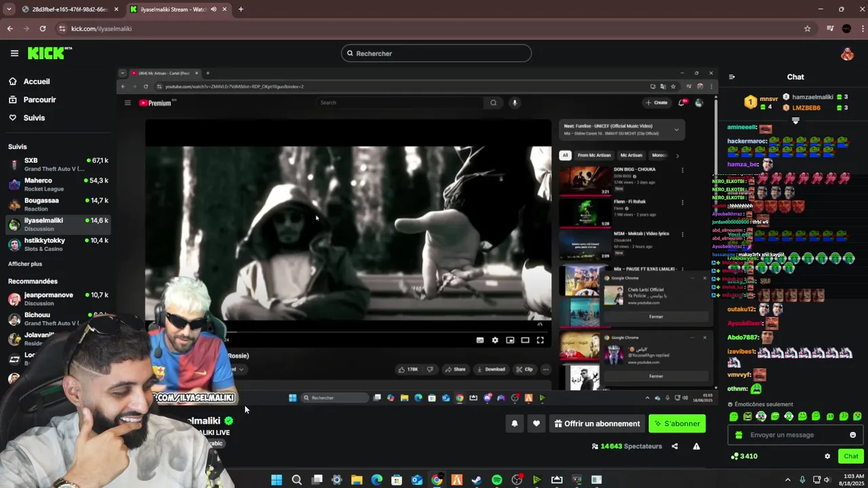Open chat settings gear icon
868x488 pixels.
point(827,456)
